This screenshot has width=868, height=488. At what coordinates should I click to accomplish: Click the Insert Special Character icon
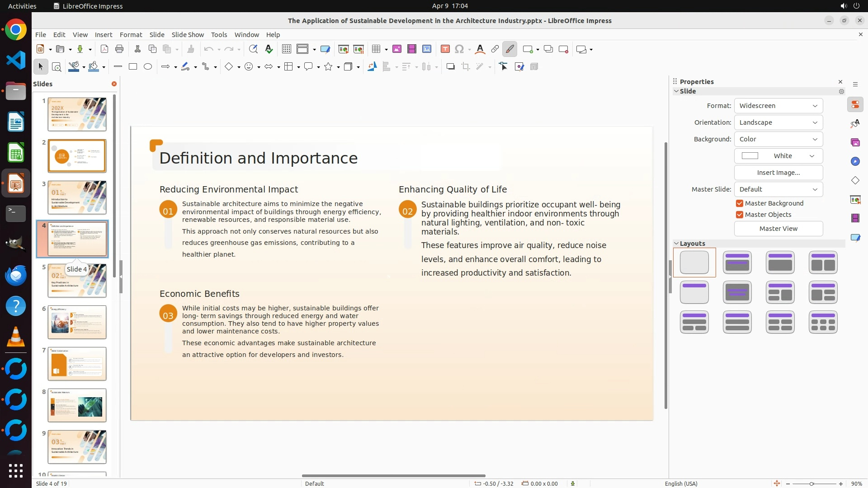point(459,49)
